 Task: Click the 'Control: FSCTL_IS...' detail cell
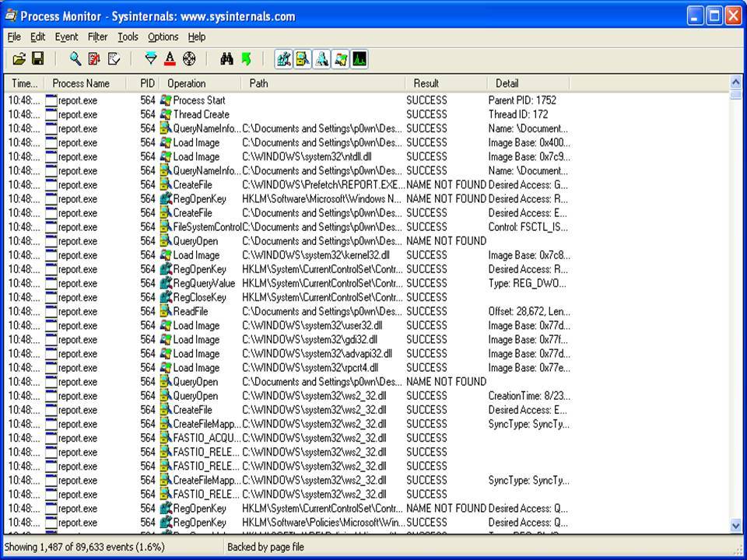coord(528,227)
